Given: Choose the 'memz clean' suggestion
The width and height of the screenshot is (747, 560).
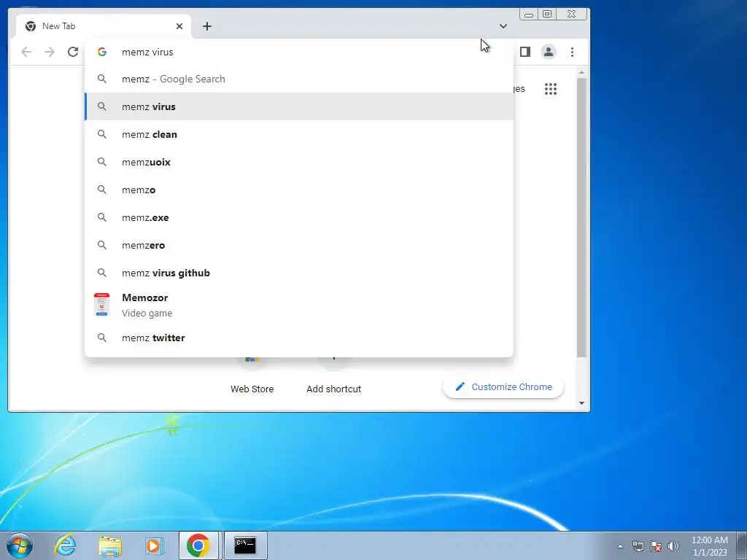Looking at the screenshot, I should click(298, 134).
